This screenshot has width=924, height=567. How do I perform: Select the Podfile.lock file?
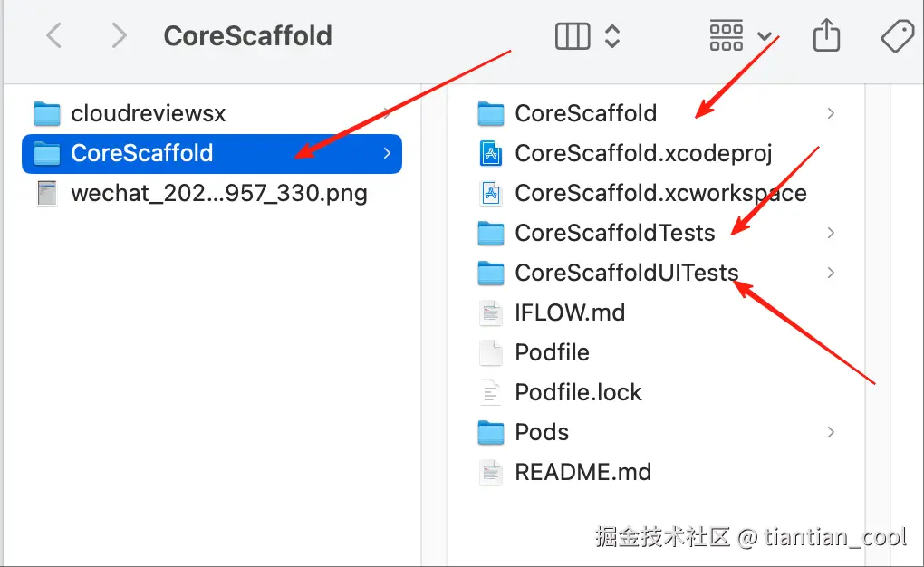578,392
